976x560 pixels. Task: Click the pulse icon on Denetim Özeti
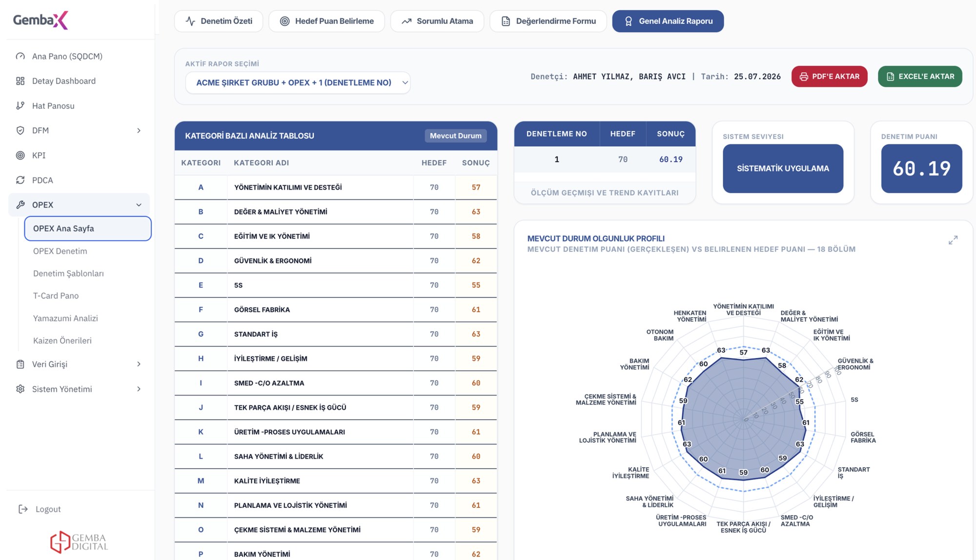190,21
